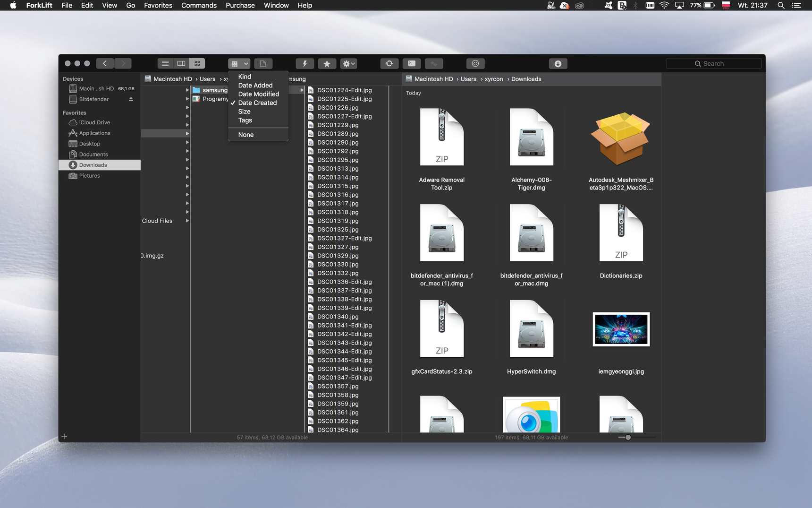Image resolution: width=812 pixels, height=508 pixels.
Task: Open the gear action dropdown
Action: pos(349,64)
